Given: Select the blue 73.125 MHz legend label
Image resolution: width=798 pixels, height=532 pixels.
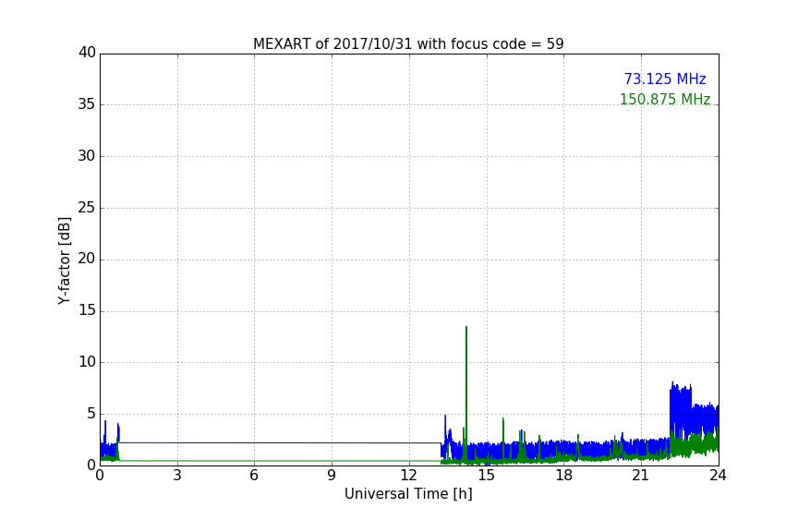Looking at the screenshot, I should pos(665,79).
